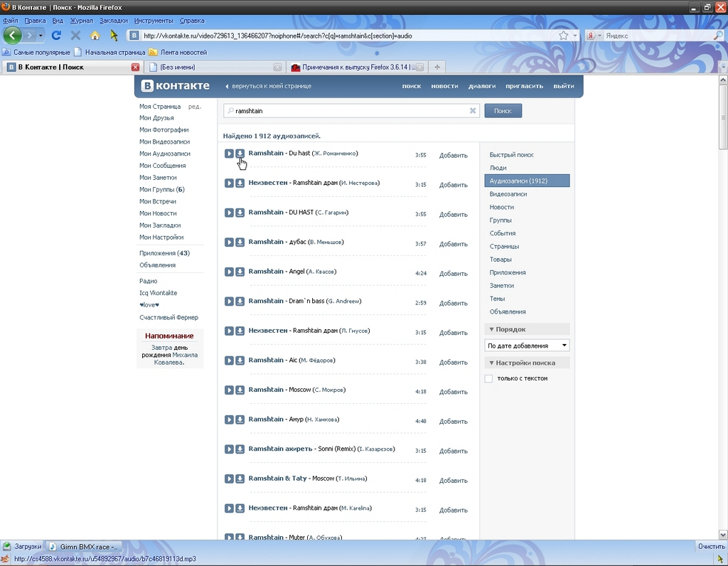The width and height of the screenshot is (728, 566).
Task: Open a new tab with plus button
Action: coord(437,67)
